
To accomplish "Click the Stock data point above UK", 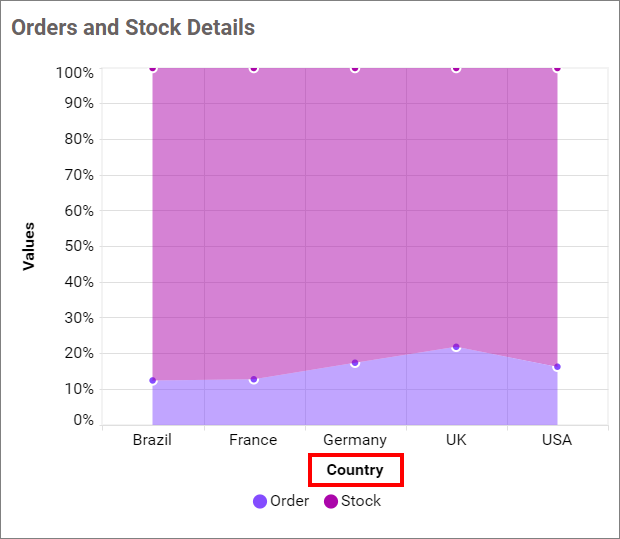I will [456, 69].
